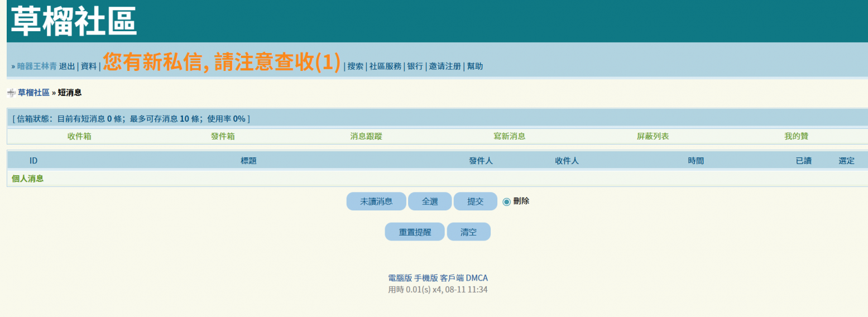The height and width of the screenshot is (317, 868).
Task: Go to 寫新消息 to compose
Action: pyautogui.click(x=509, y=136)
